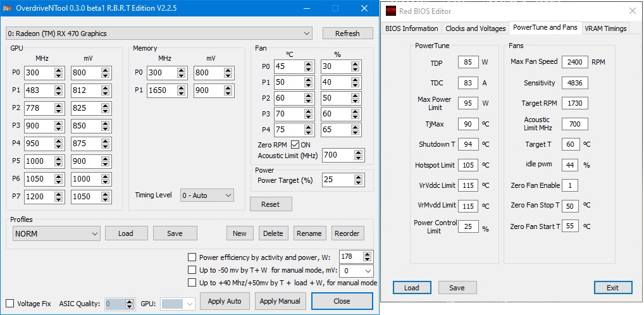Click the Zero Fan Enable field

pyautogui.click(x=570, y=185)
